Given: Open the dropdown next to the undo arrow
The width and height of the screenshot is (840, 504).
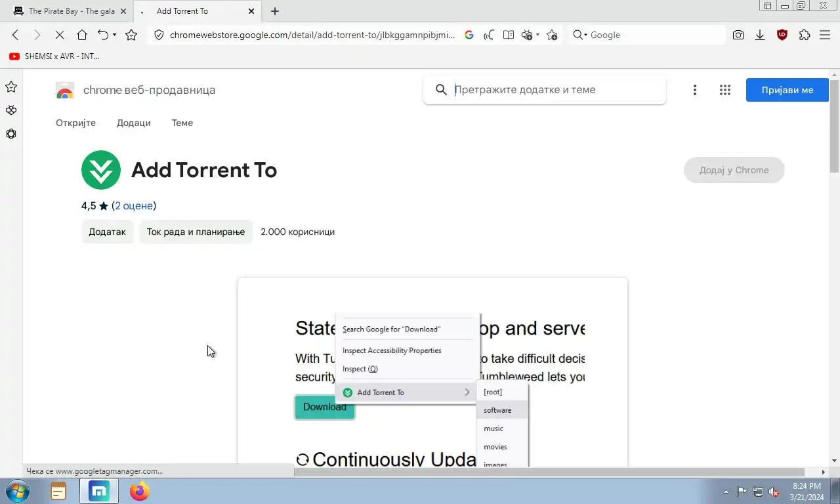Looking at the screenshot, I should click(115, 35).
